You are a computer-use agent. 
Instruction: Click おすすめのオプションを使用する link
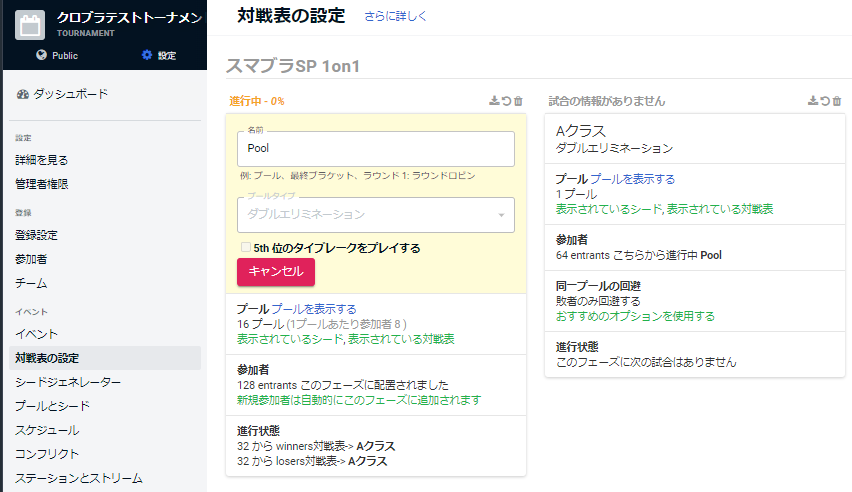point(635,316)
